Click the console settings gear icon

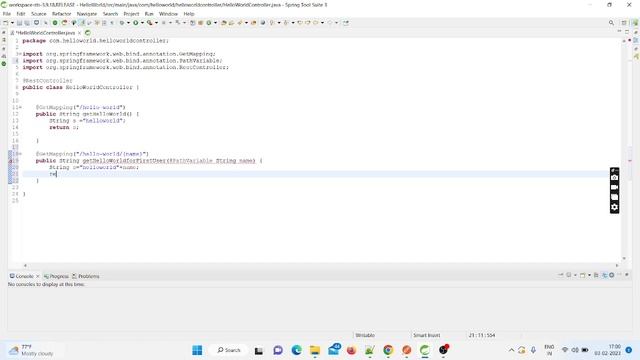click(611, 275)
